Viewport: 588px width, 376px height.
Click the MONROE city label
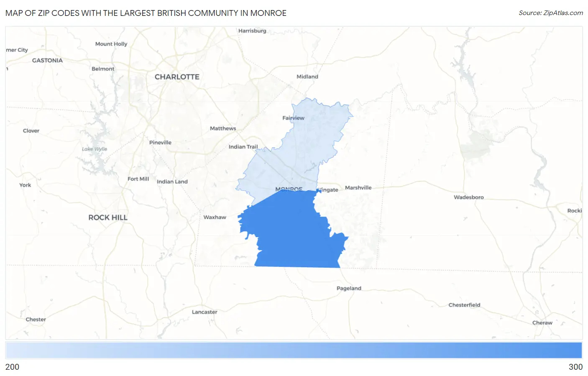(289, 189)
